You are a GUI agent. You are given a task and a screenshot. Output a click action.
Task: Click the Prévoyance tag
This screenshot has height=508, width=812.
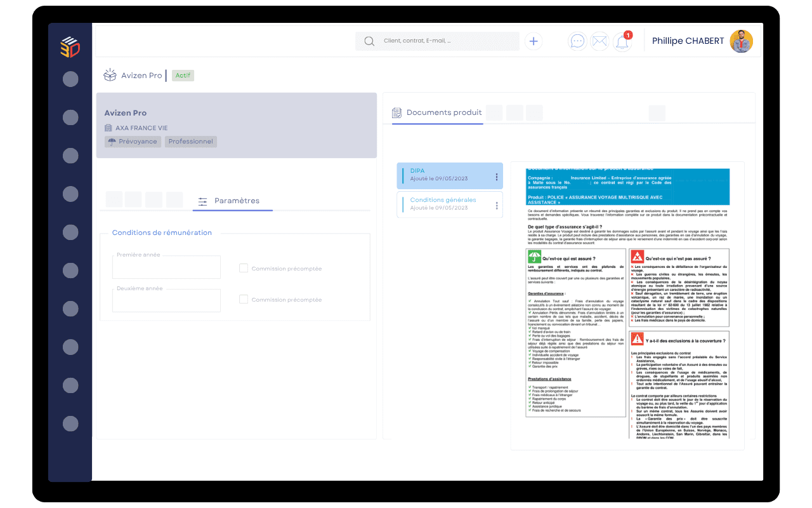133,142
